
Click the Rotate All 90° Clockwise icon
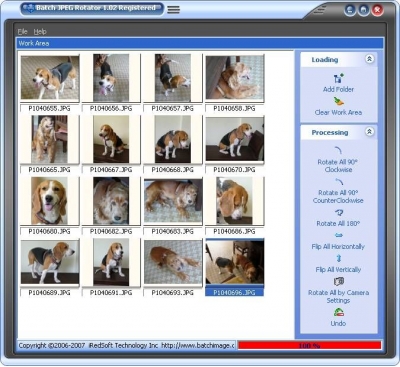point(338,151)
